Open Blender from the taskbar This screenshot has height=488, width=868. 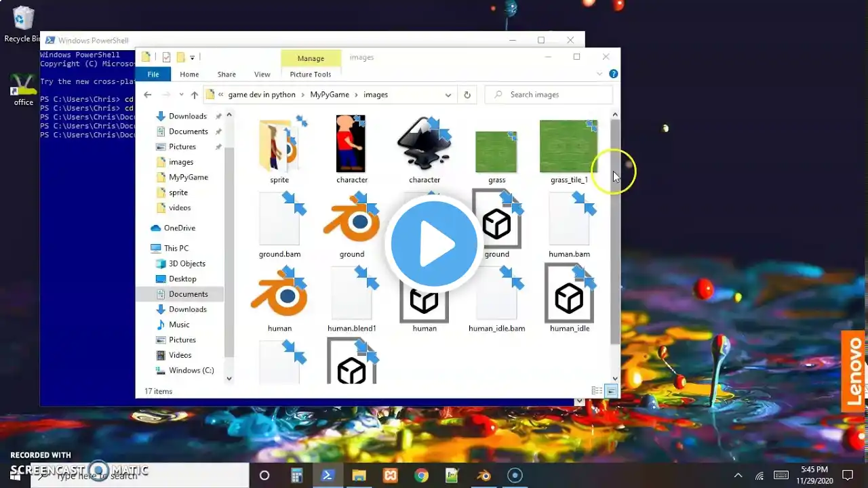(484, 475)
